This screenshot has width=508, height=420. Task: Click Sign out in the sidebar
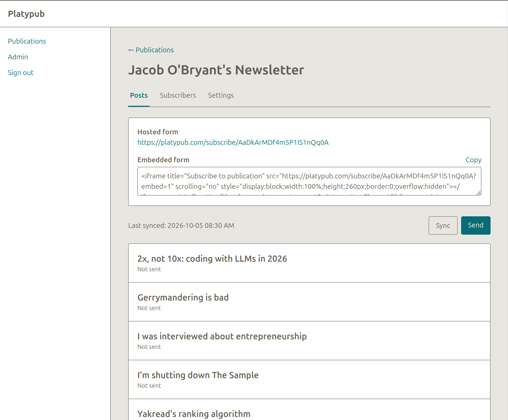20,73
